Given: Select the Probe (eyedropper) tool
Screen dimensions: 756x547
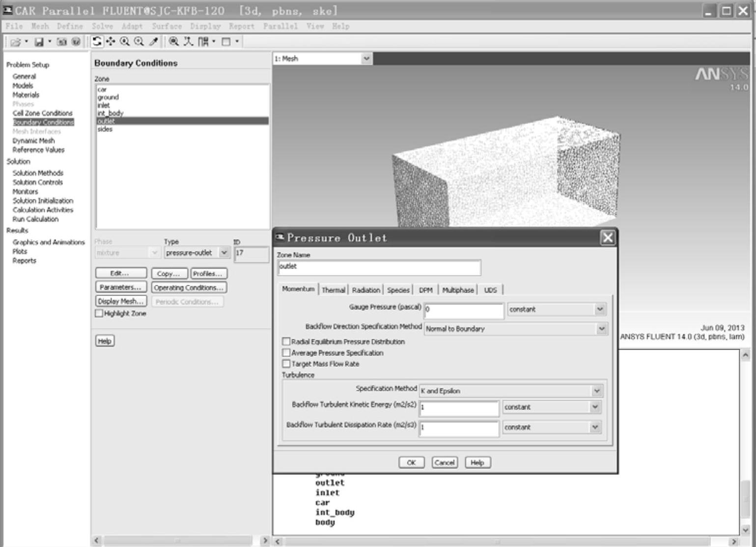Looking at the screenshot, I should tap(153, 42).
